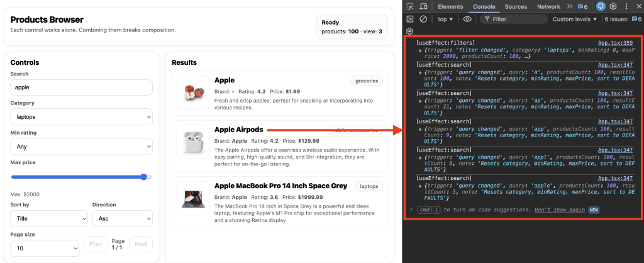The width and height of the screenshot is (644, 263).
Task: Click the 'Max: $2000' text
Action: pos(25,194)
